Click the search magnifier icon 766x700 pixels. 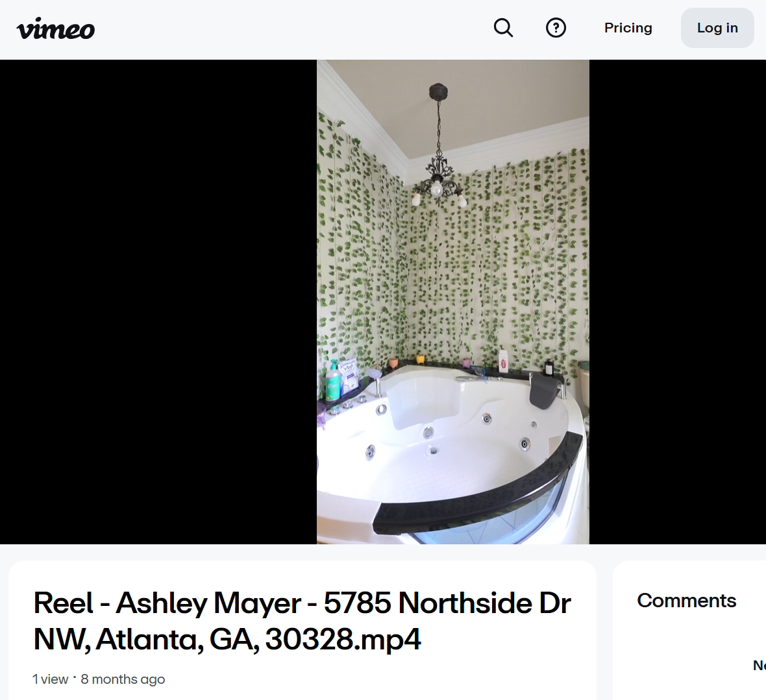pos(503,28)
